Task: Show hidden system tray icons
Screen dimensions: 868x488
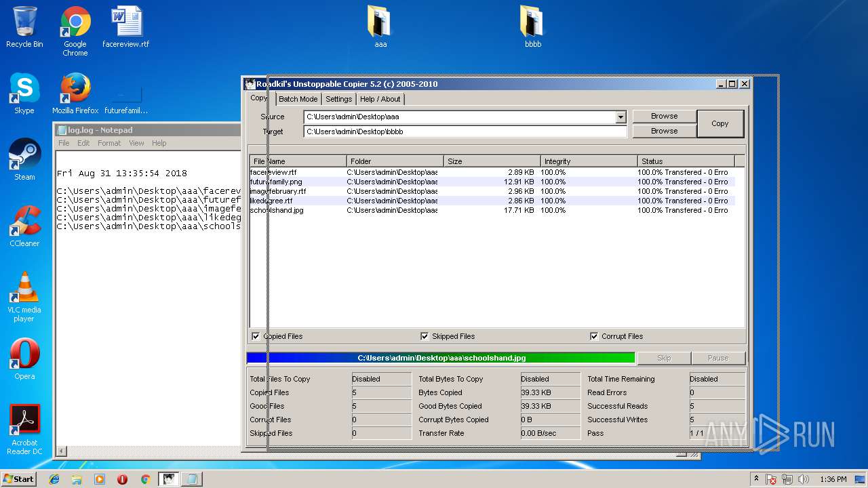Action: click(757, 479)
